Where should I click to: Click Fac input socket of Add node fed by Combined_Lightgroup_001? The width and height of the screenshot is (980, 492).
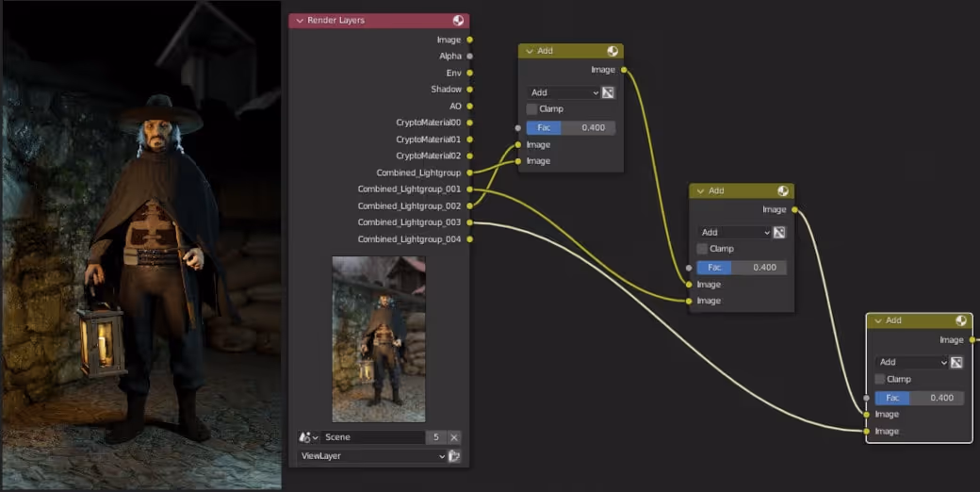[x=689, y=268]
